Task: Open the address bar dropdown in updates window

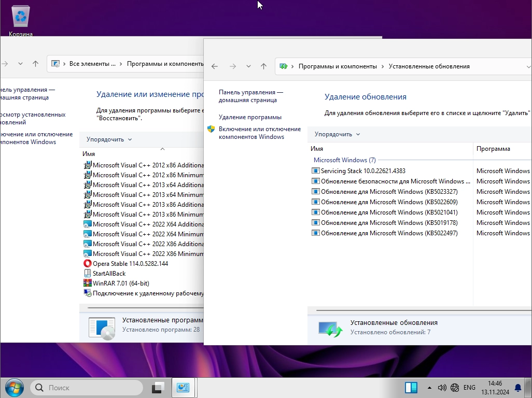Action: click(x=528, y=66)
